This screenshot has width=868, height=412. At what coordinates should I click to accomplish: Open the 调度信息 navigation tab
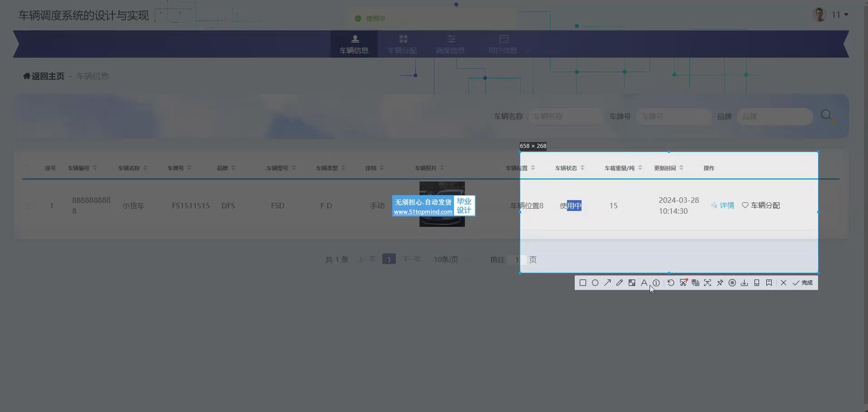(x=450, y=44)
